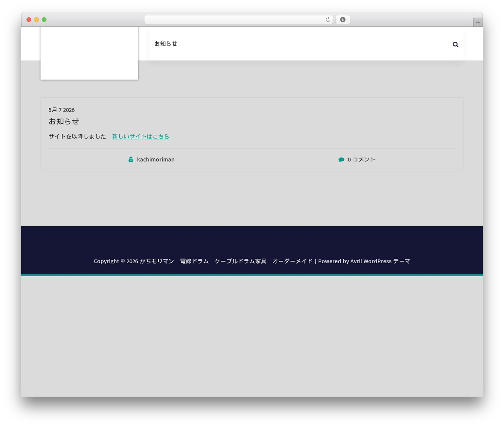Open a new tab with the plus icon
The width and height of the screenshot is (504, 427).
coord(478,22)
